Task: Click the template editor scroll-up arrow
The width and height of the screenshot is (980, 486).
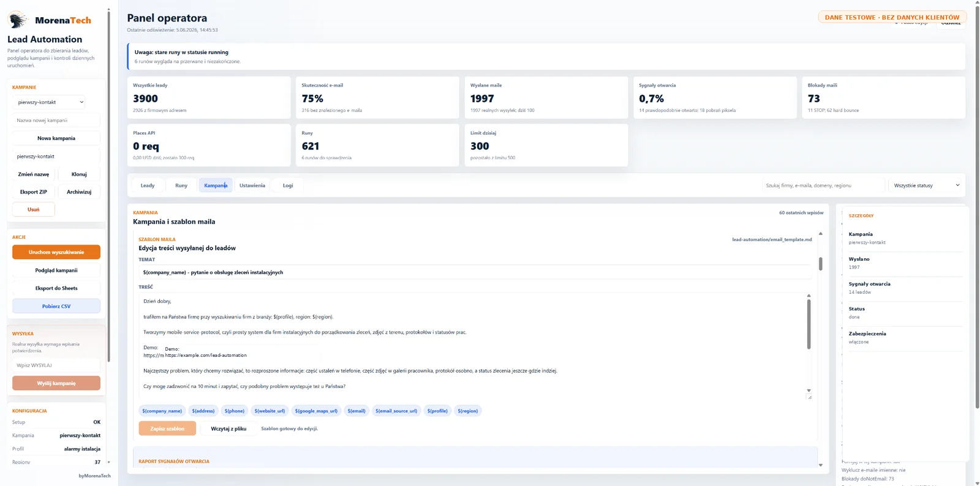Action: (821, 234)
